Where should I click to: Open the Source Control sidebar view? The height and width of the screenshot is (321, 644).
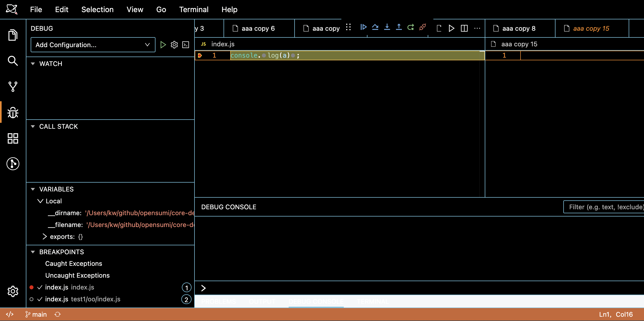pyautogui.click(x=13, y=87)
